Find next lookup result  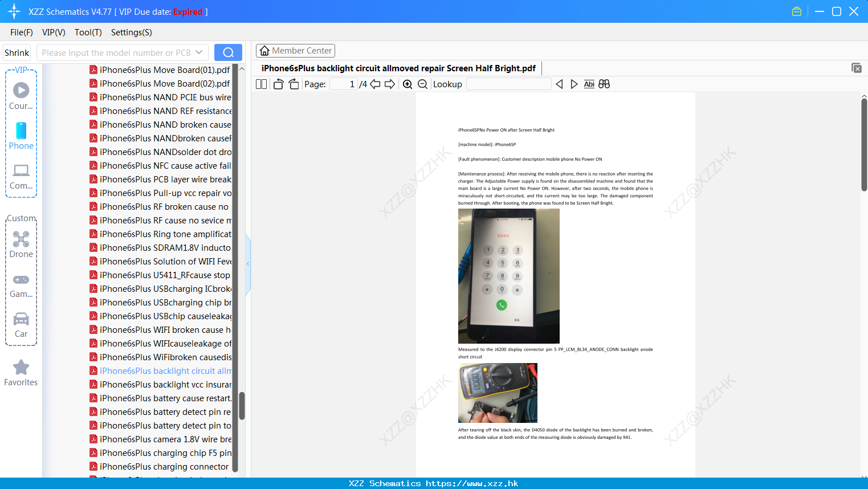click(x=574, y=84)
